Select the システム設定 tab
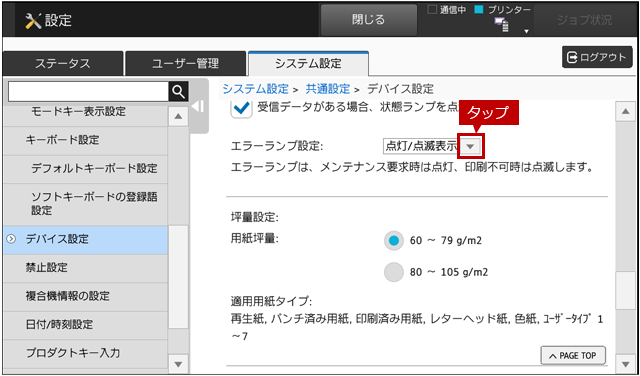640x376 pixels. pos(308,64)
